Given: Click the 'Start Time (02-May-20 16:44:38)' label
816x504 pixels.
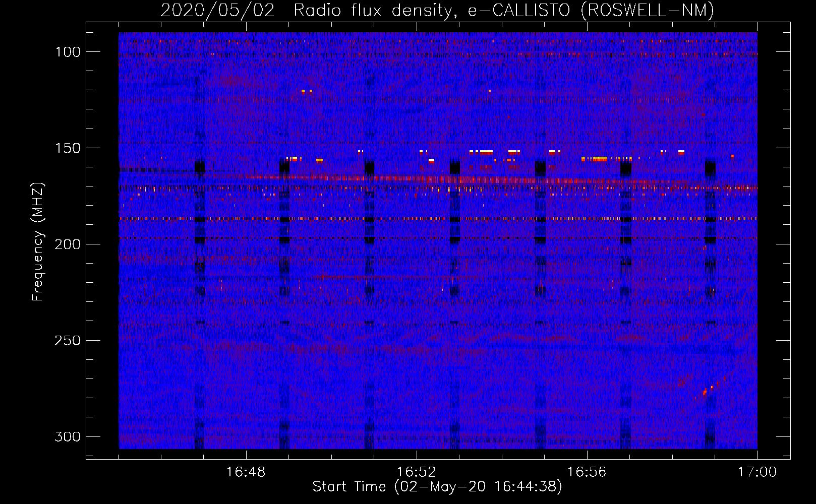Looking at the screenshot, I should [437, 487].
